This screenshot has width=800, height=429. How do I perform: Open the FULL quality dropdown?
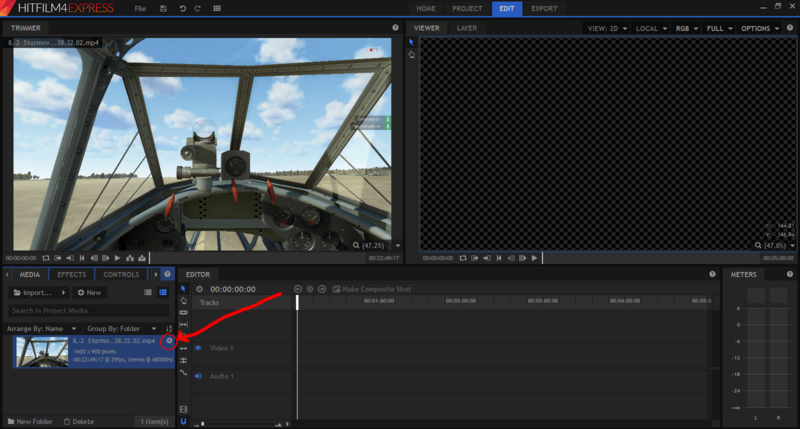(x=719, y=29)
